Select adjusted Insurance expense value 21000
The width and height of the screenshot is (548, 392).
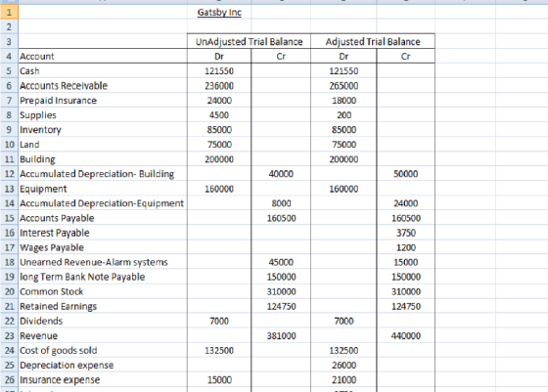coord(343,379)
